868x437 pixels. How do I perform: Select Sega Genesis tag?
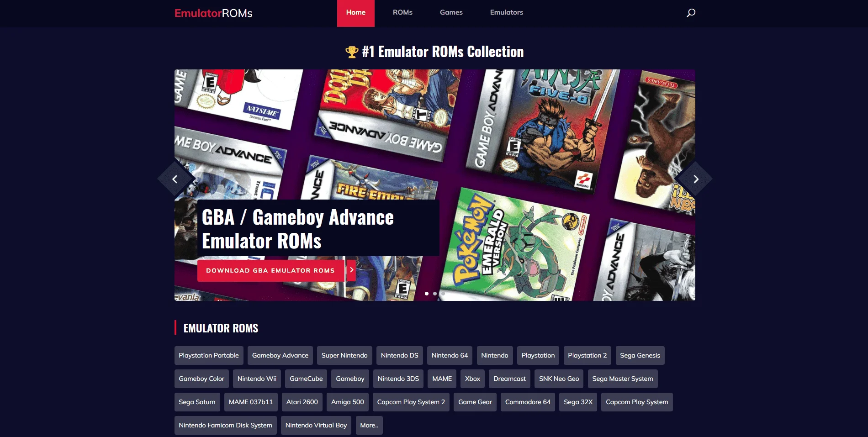(640, 355)
